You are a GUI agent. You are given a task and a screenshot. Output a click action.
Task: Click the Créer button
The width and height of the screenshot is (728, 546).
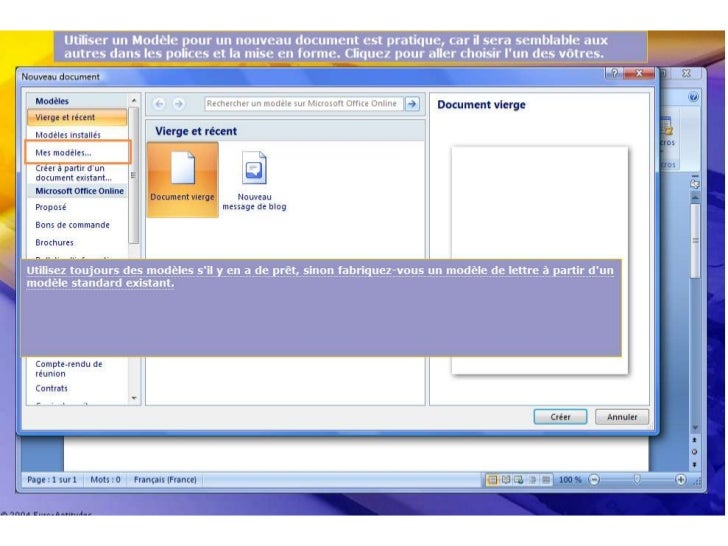coord(560,417)
